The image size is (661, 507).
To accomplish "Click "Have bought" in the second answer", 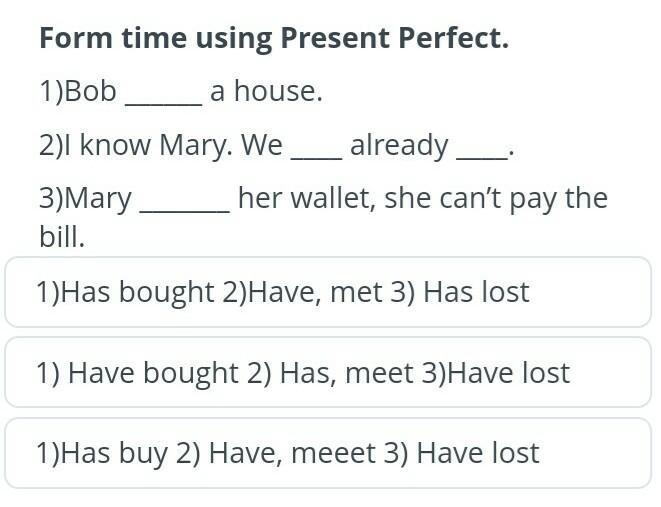I will (x=153, y=373).
